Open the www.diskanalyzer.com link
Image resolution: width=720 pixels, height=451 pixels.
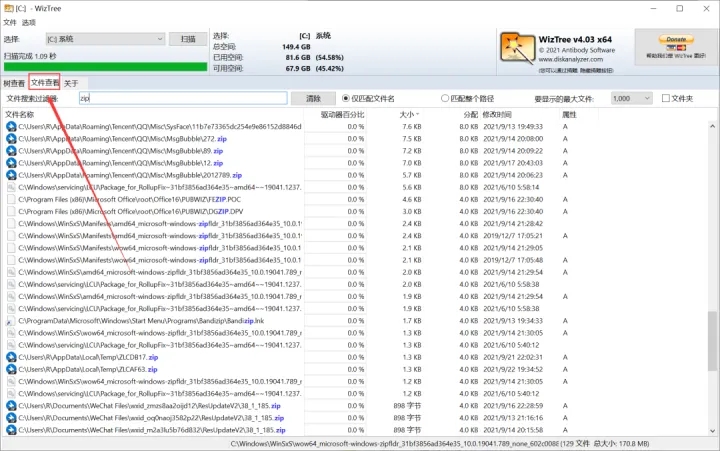571,59
